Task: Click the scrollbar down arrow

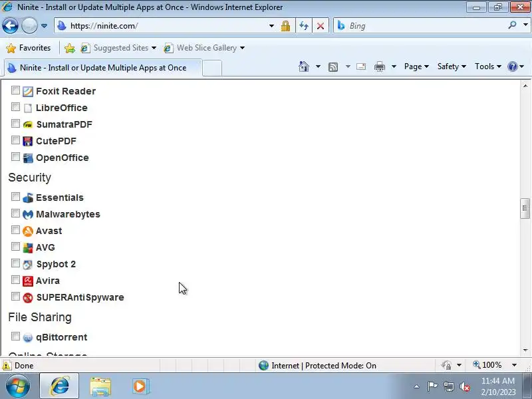Action: tap(525, 350)
